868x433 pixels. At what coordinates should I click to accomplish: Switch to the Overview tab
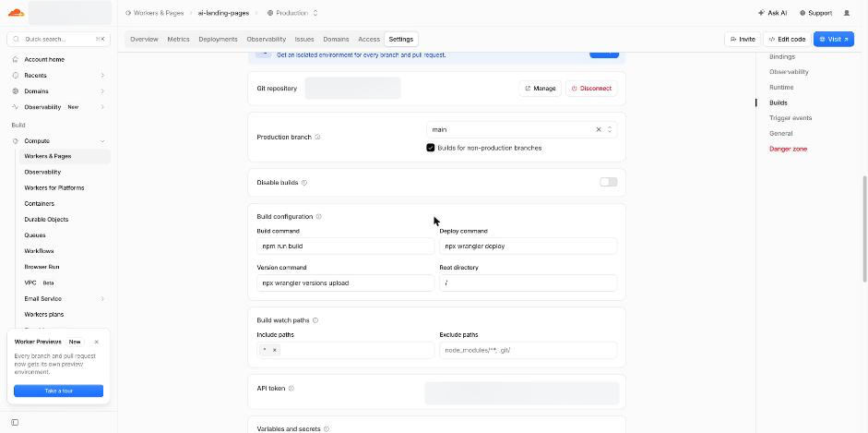tap(144, 40)
